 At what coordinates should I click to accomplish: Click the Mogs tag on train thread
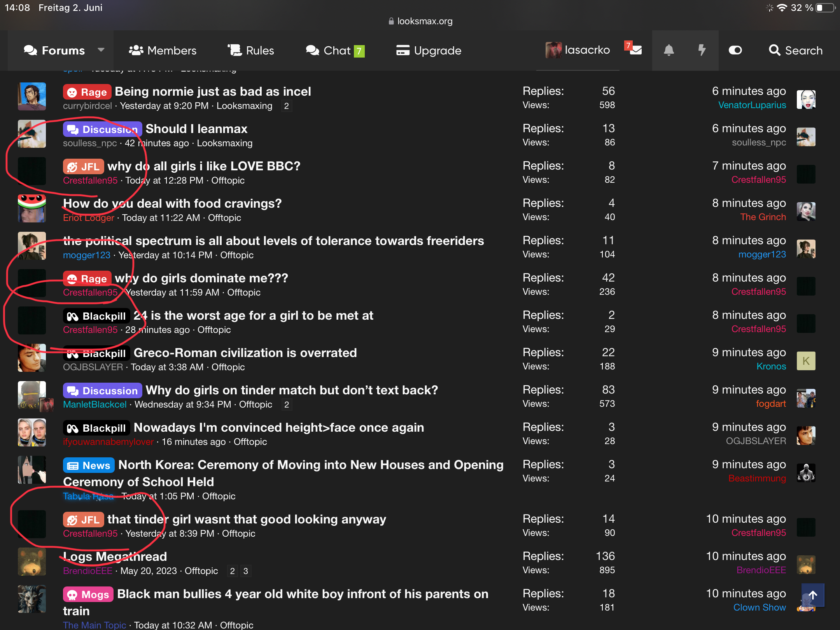click(x=88, y=594)
